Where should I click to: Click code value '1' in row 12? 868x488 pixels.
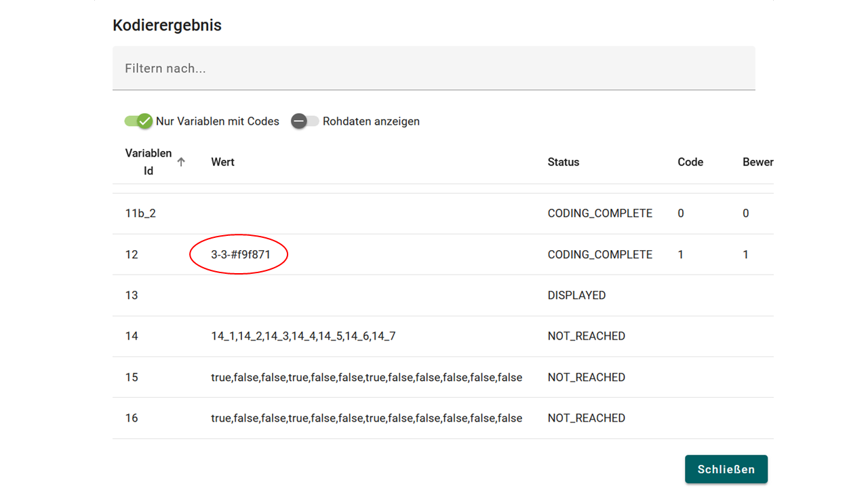tap(681, 254)
